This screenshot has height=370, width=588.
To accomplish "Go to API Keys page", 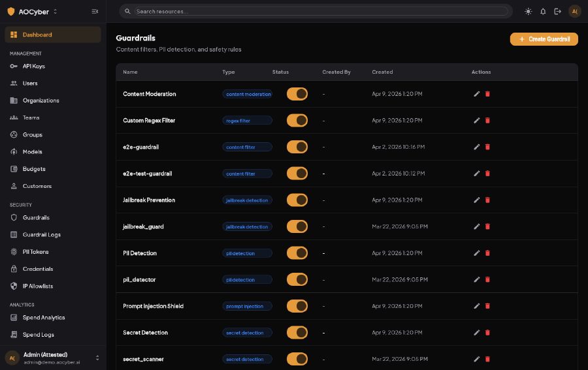I will point(53,67).
